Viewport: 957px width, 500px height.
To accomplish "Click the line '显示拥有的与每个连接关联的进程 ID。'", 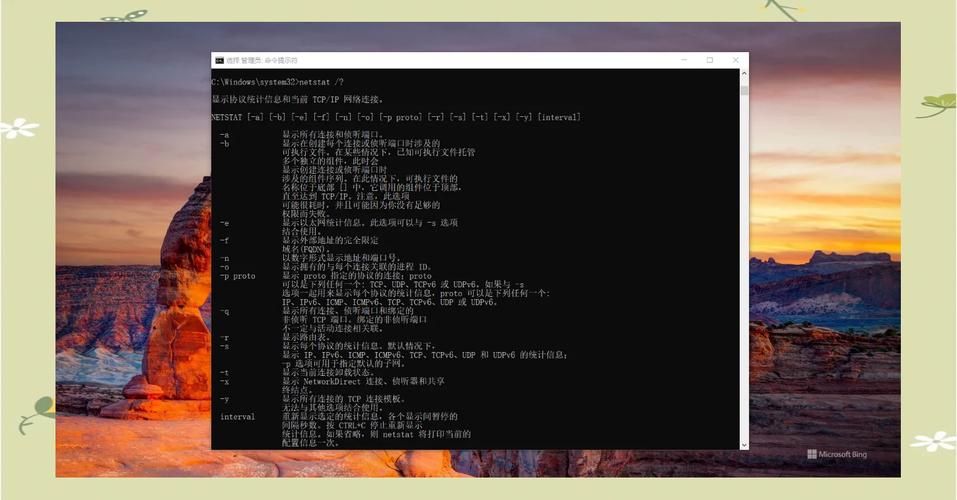I will tap(357, 267).
